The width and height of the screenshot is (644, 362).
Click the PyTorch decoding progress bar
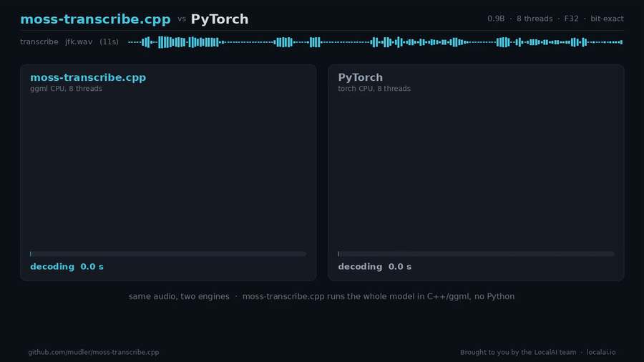point(476,254)
